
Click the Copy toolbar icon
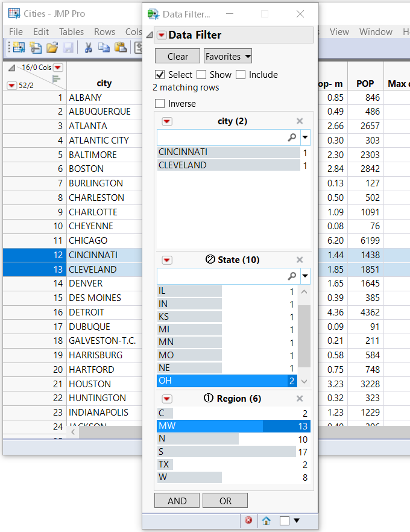(104, 48)
